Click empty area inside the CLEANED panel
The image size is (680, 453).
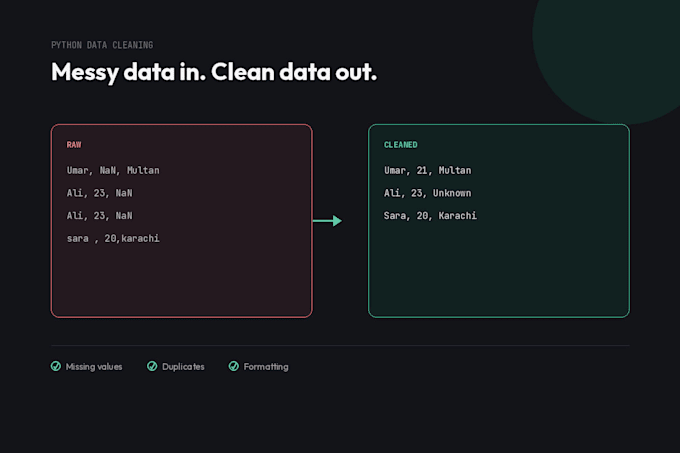tap(499, 273)
